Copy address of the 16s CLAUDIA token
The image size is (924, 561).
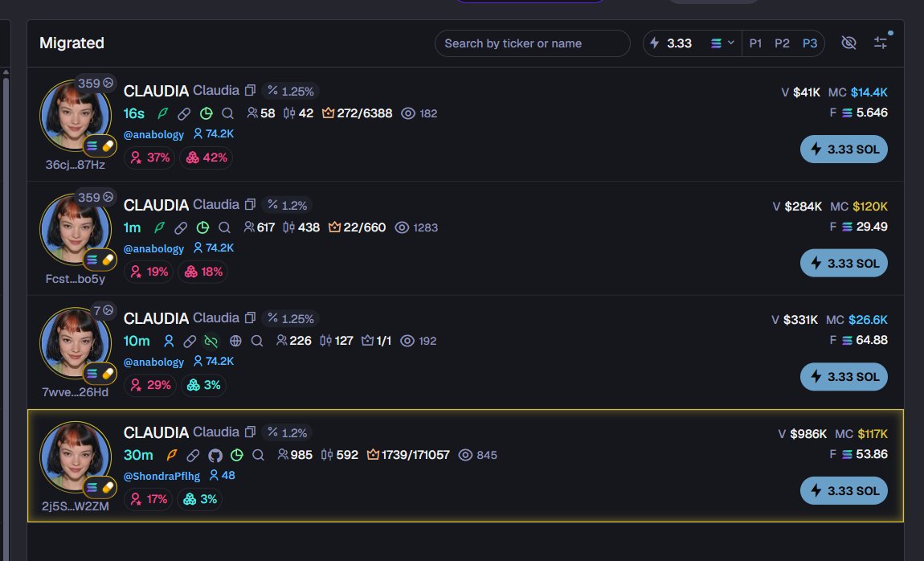250,91
